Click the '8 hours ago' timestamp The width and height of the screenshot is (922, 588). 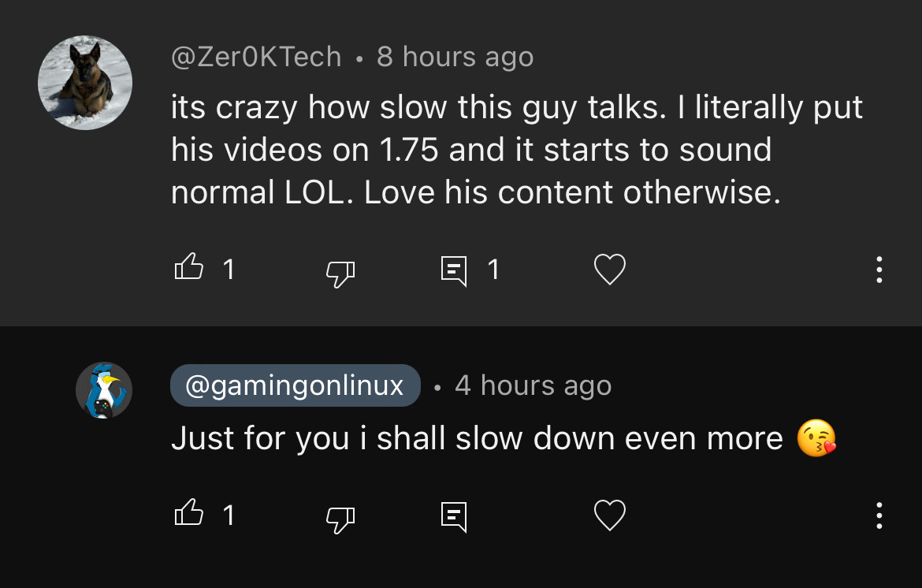point(455,57)
